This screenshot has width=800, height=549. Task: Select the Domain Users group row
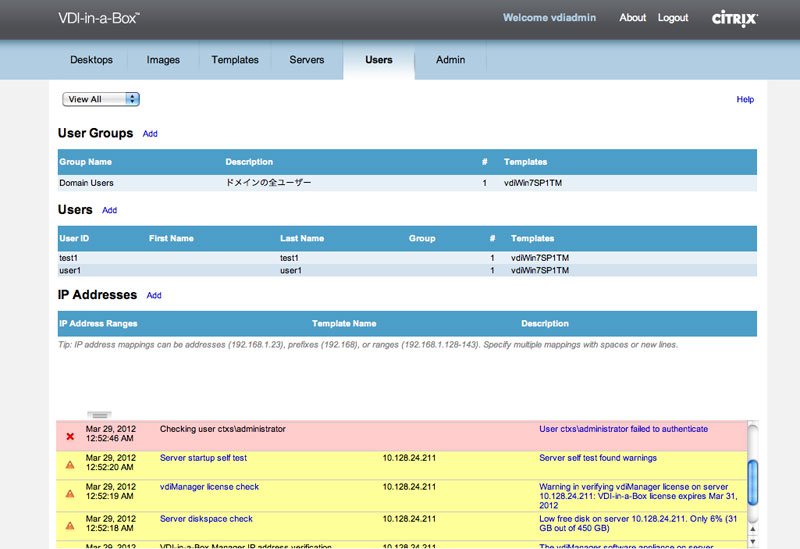(x=407, y=183)
